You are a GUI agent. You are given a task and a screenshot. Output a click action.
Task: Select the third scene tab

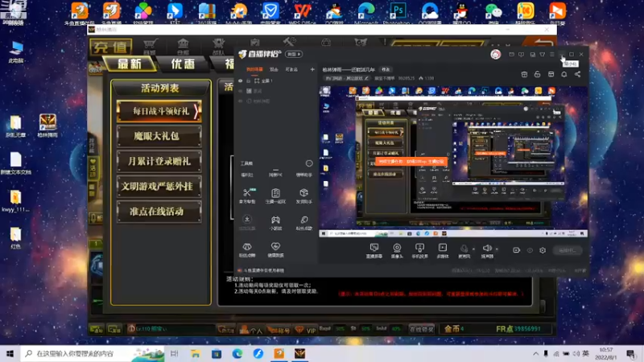tap(291, 69)
